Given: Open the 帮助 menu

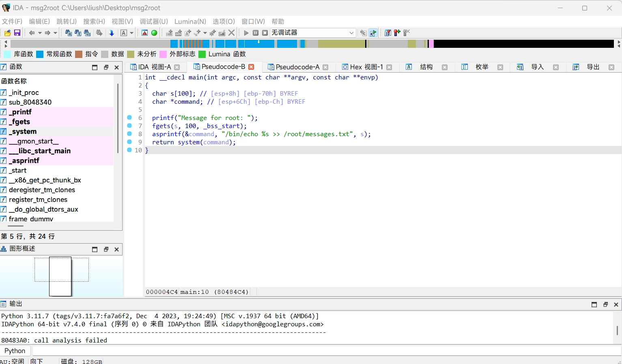Looking at the screenshot, I should 278,21.
